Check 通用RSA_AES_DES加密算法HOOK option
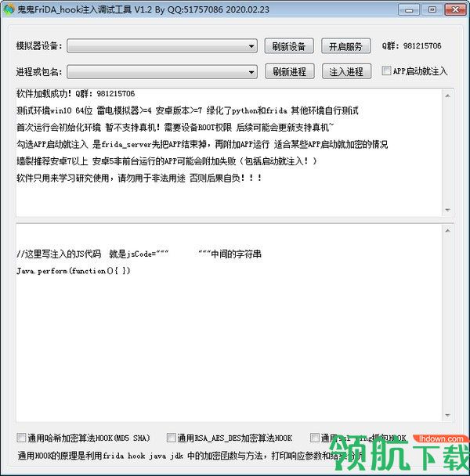This screenshot has width=470, height=476. [x=171, y=438]
